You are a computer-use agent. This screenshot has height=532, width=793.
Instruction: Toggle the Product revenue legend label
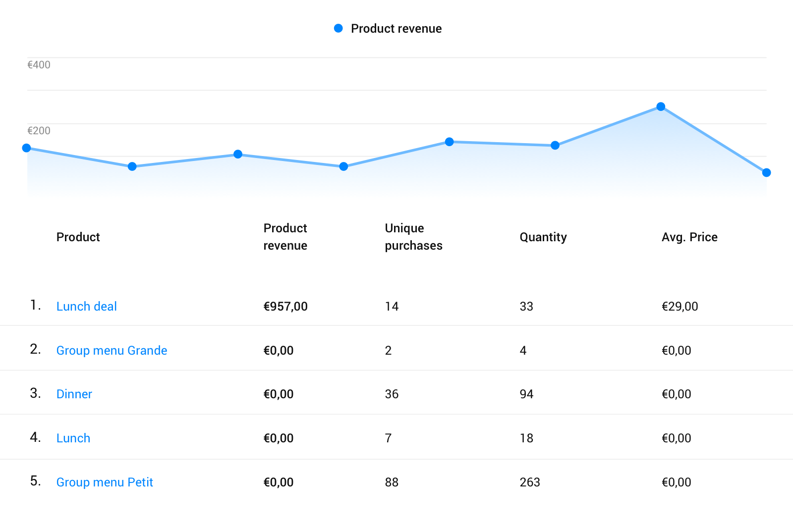(396, 29)
